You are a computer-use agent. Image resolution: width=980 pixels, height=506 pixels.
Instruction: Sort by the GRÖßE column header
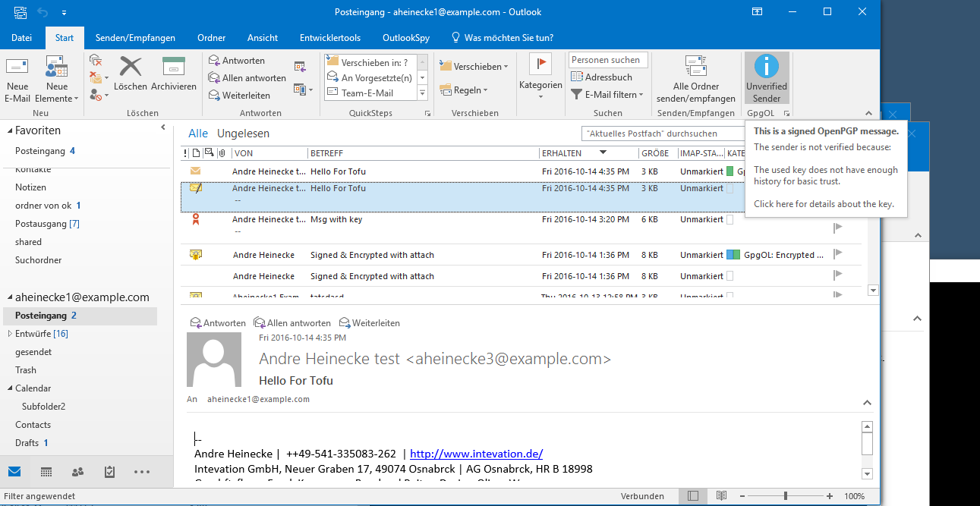657,153
